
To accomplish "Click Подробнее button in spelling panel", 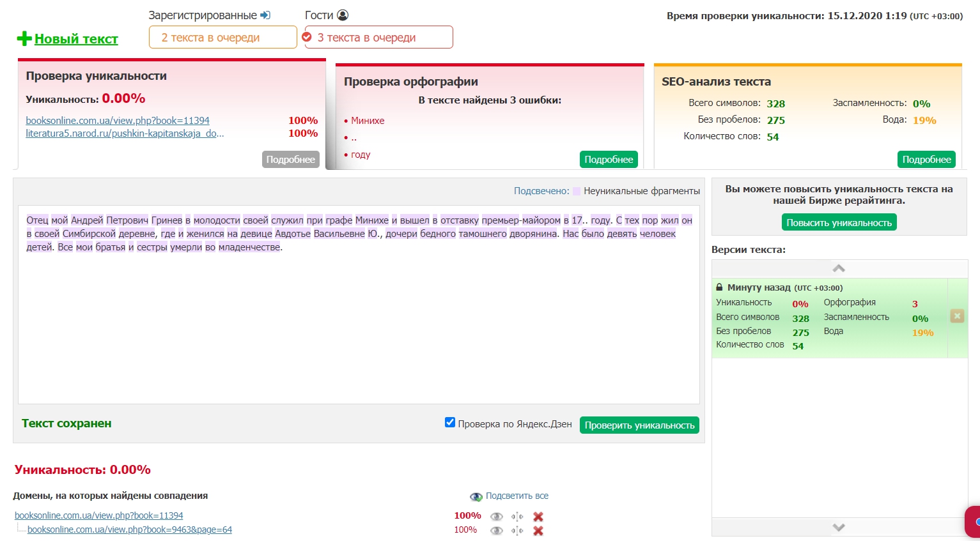I will click(x=609, y=160).
